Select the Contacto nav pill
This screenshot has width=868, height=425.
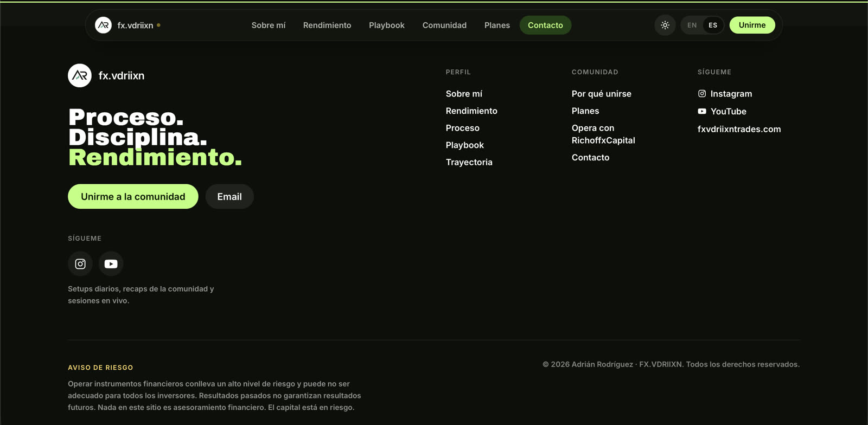[545, 25]
